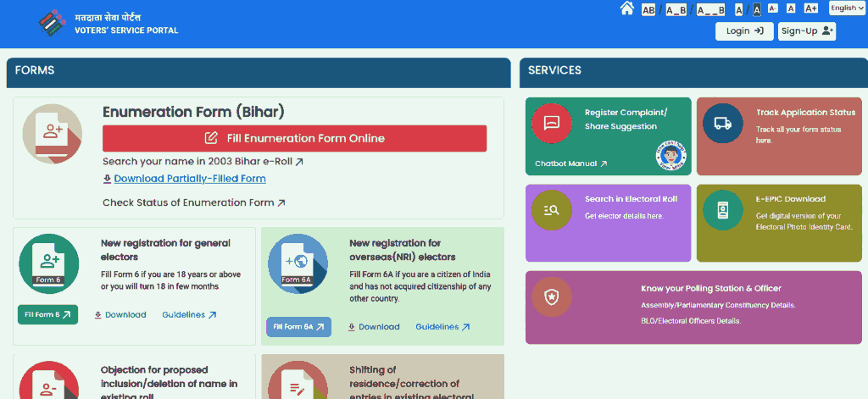Open Search in Electoral Roll card

tap(609, 223)
